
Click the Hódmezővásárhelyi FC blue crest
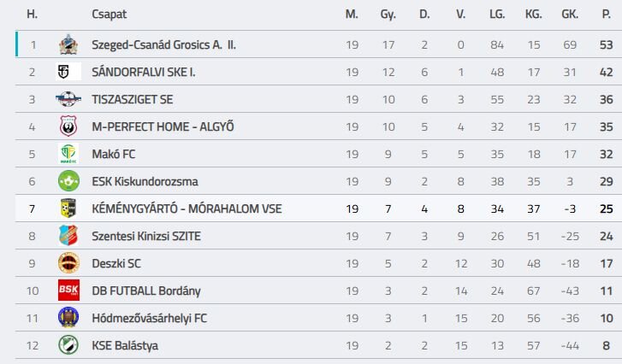[68, 318]
